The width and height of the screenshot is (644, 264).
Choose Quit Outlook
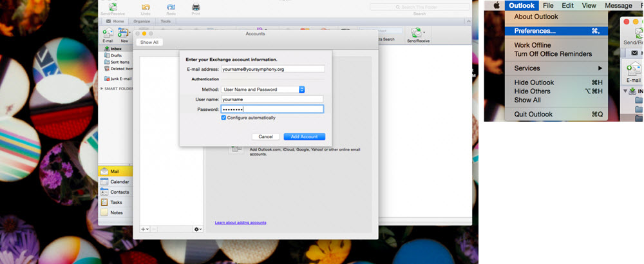tap(556, 114)
